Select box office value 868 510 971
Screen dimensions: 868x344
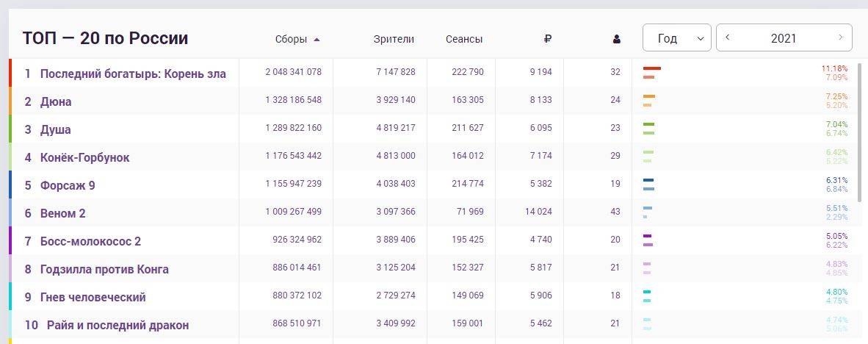tap(297, 323)
